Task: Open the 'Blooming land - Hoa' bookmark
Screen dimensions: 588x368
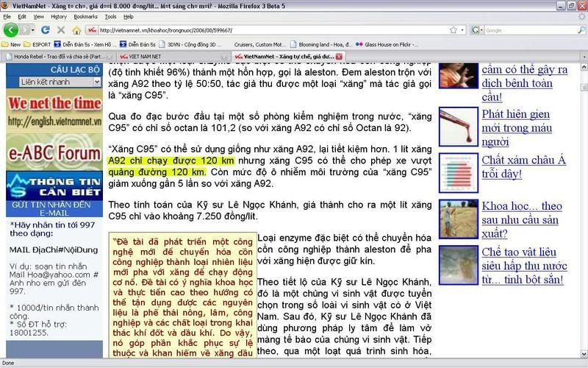Action: click(x=321, y=44)
